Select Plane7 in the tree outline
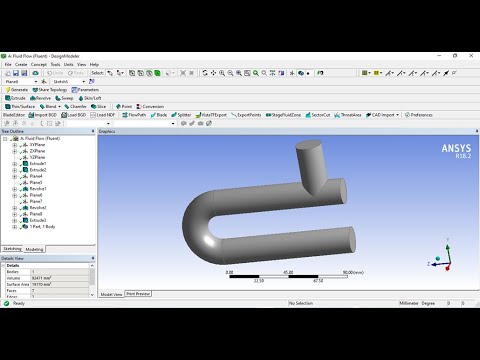 click(x=36, y=201)
